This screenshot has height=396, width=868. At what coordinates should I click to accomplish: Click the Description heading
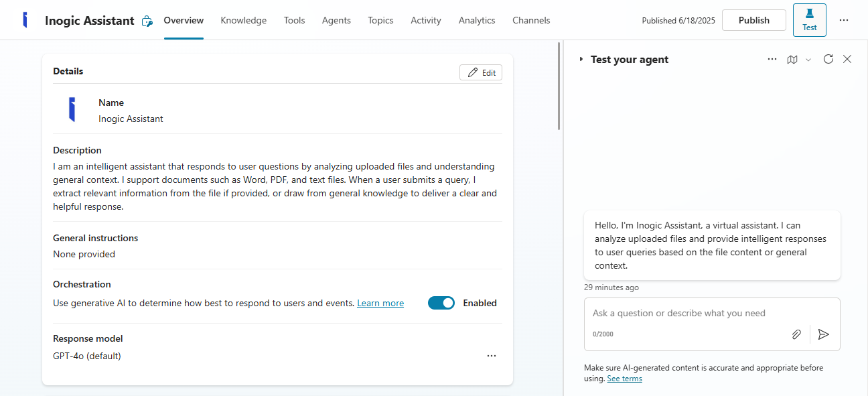coord(78,150)
